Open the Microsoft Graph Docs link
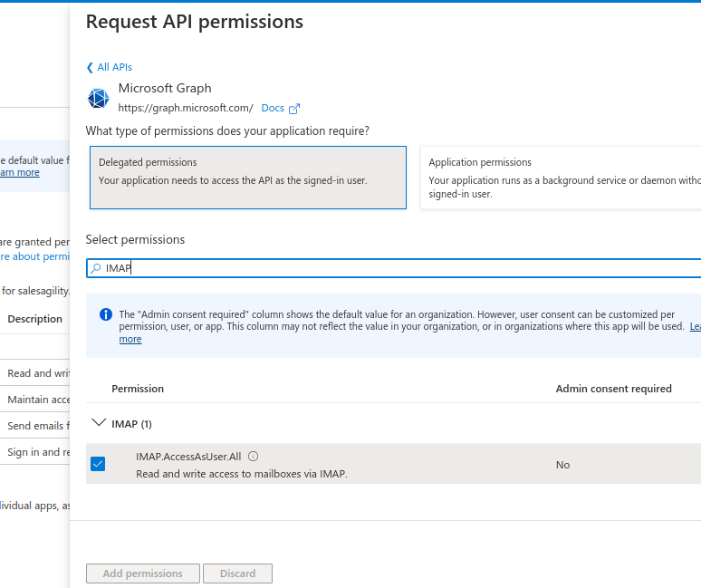The image size is (701, 588). 273,108
